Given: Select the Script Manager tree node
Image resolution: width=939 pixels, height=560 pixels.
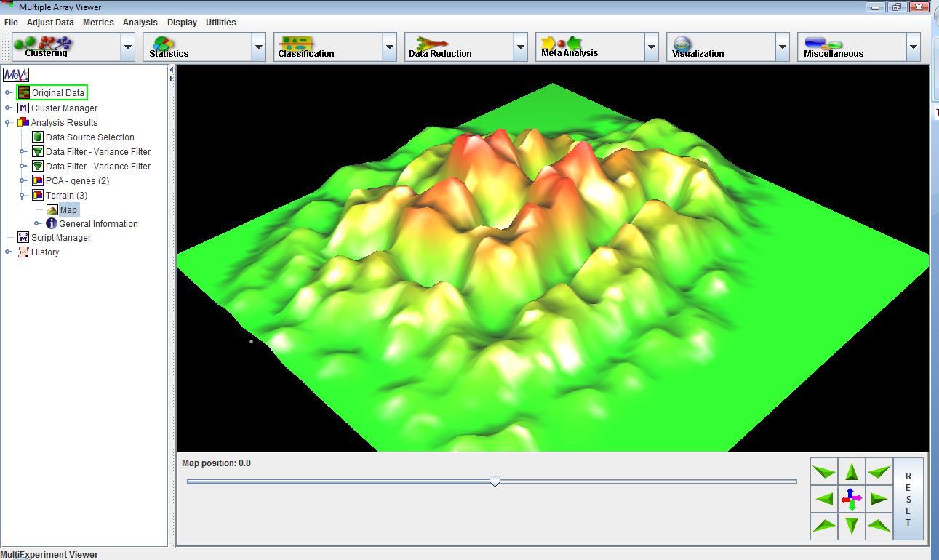Looking at the screenshot, I should pyautogui.click(x=61, y=238).
